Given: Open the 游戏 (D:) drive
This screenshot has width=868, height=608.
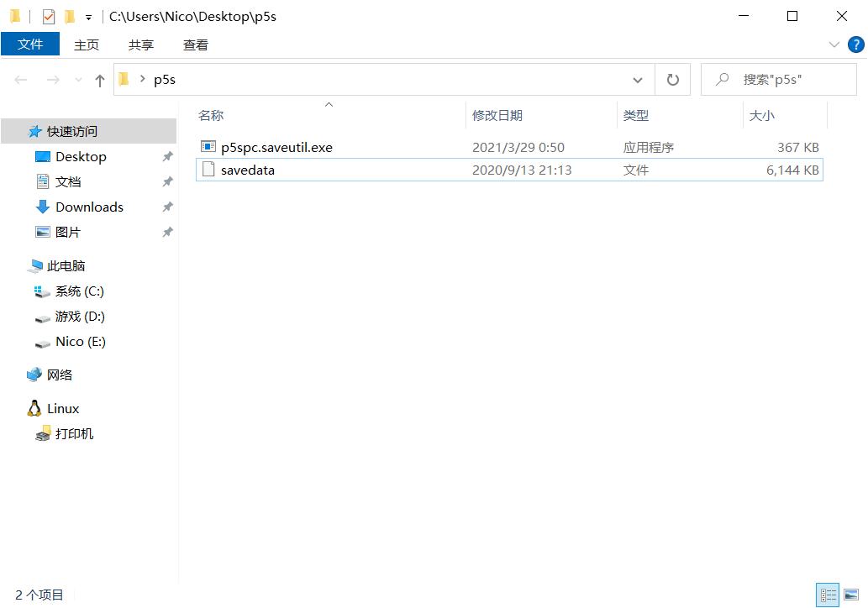Looking at the screenshot, I should (80, 317).
